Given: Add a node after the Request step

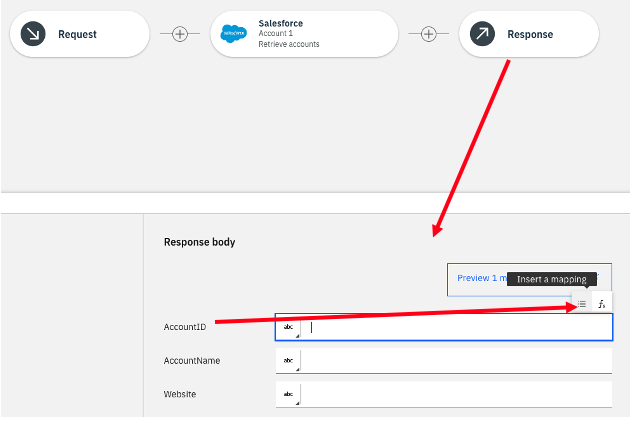Looking at the screenshot, I should click(x=180, y=34).
